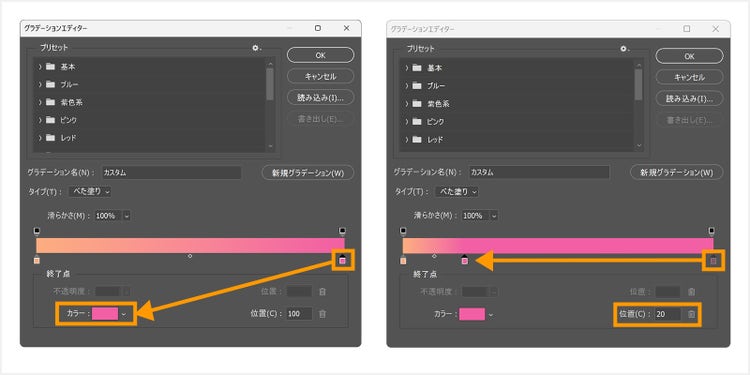Select right opacity stop in right dialog

tap(711, 232)
